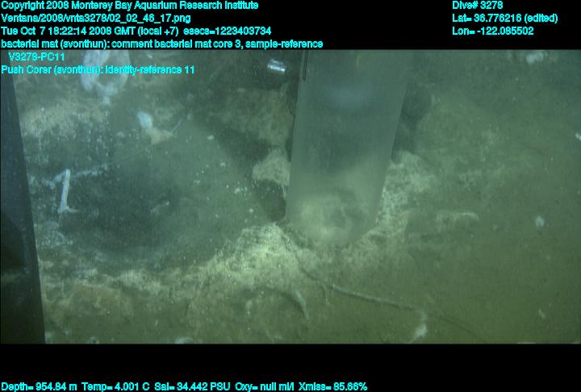
Task: Click the bacterial mat comment annotation line
Action: click(161, 44)
